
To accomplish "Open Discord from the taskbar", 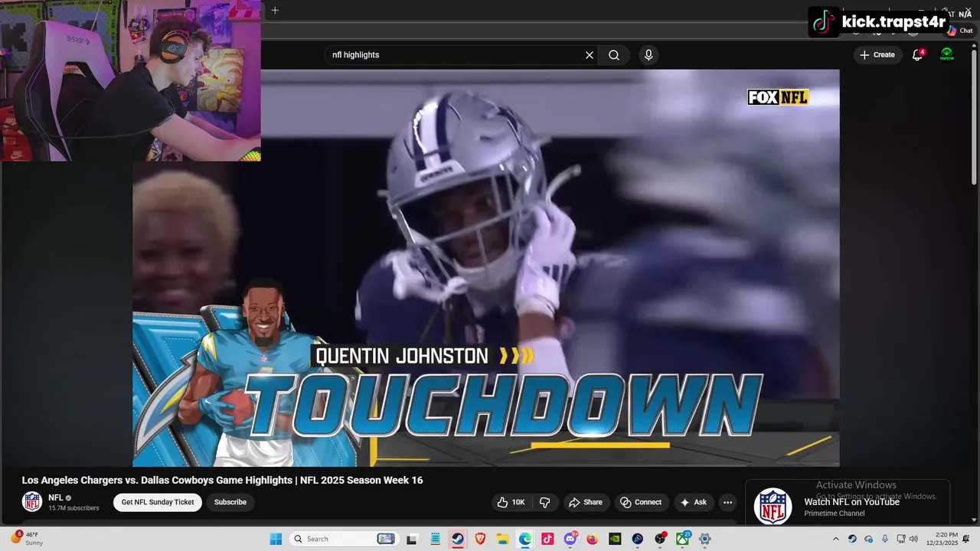I will click(570, 539).
